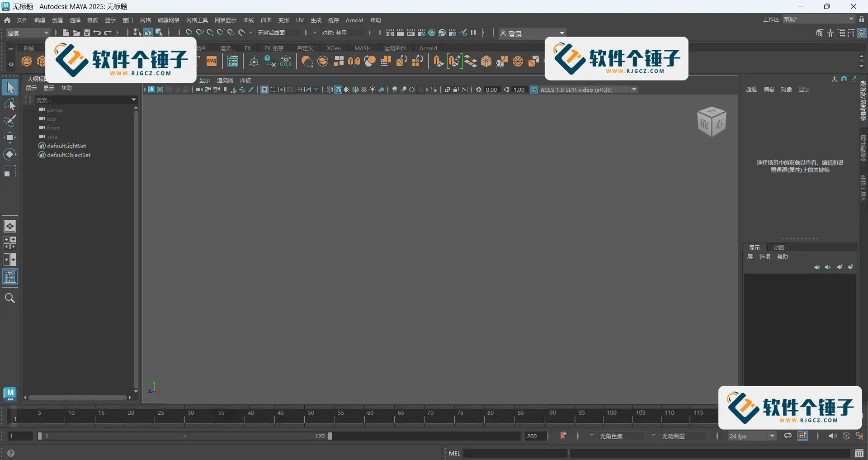Click the polygon sphere shelf icon
Viewport: 868px width, 460px height.
tap(27, 61)
